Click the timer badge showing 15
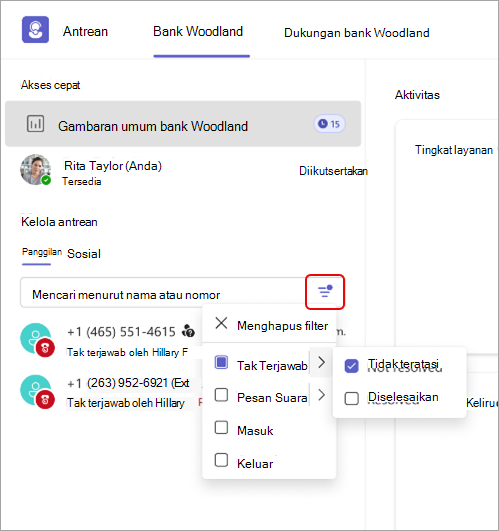 (329, 124)
